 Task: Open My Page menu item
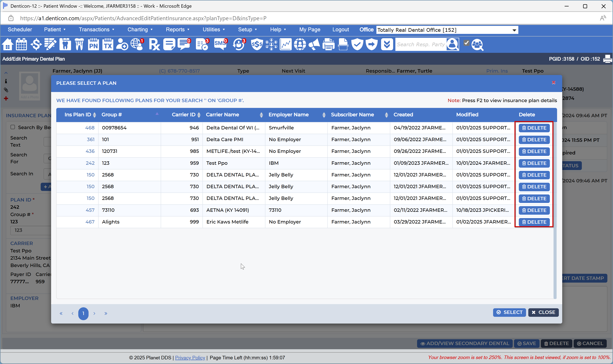310,29
